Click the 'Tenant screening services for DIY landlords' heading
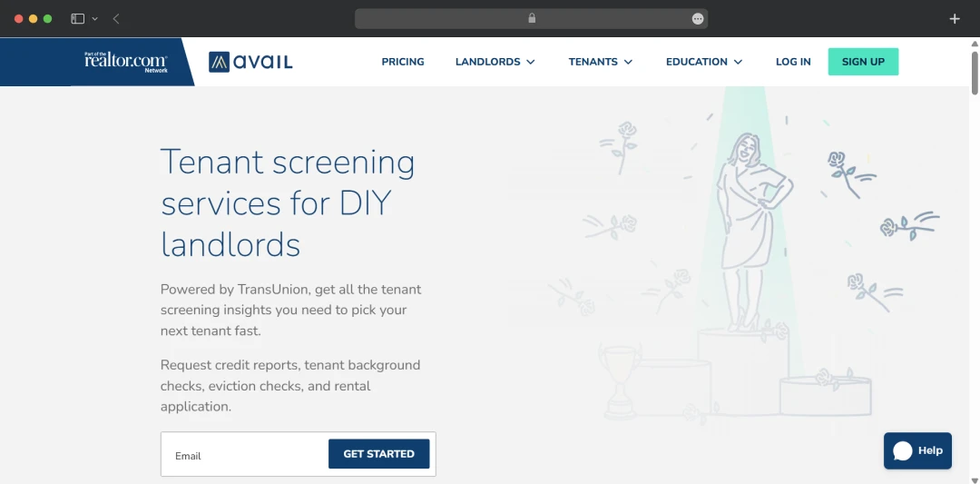The image size is (980, 484). click(x=288, y=203)
